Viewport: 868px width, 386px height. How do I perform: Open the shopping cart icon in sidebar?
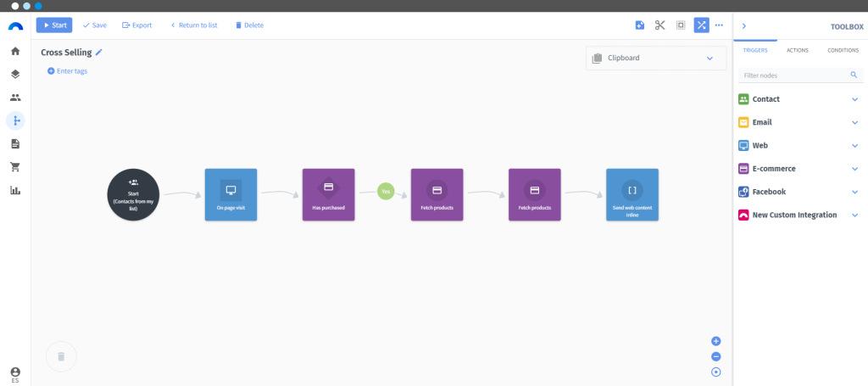[15, 166]
